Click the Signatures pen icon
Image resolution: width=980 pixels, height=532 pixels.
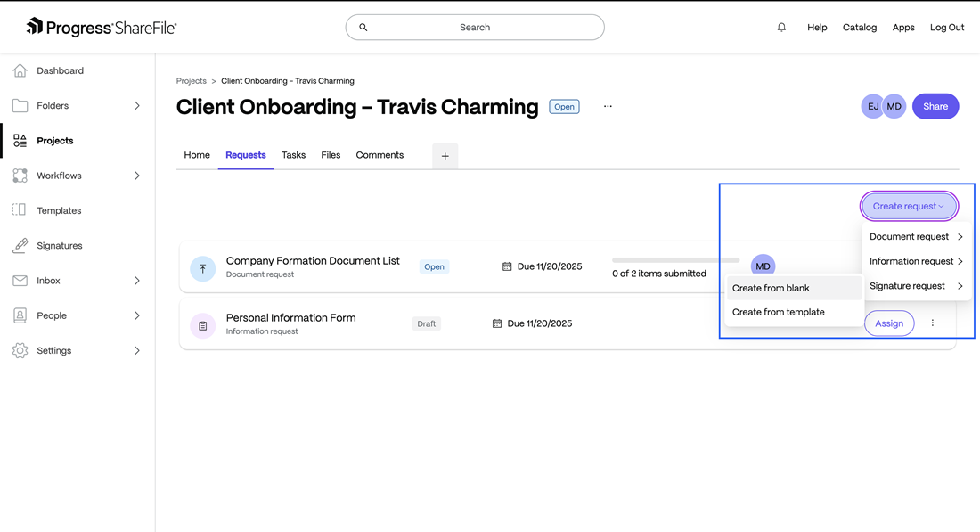[x=20, y=246]
